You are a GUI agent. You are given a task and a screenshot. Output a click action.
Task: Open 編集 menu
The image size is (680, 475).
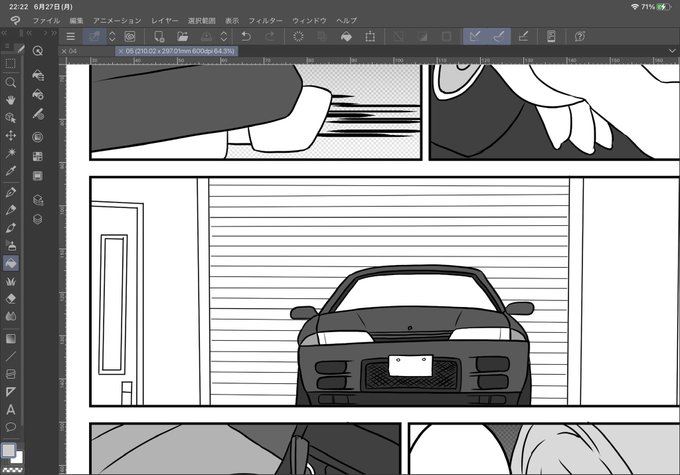pos(76,20)
